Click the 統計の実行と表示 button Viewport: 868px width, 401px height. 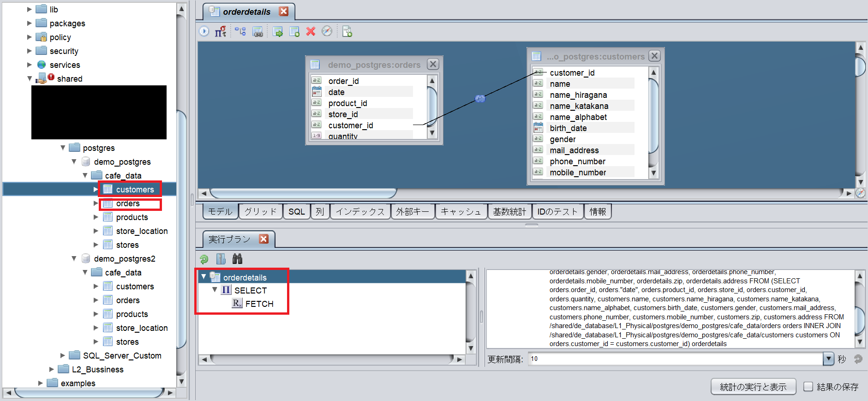(x=753, y=387)
